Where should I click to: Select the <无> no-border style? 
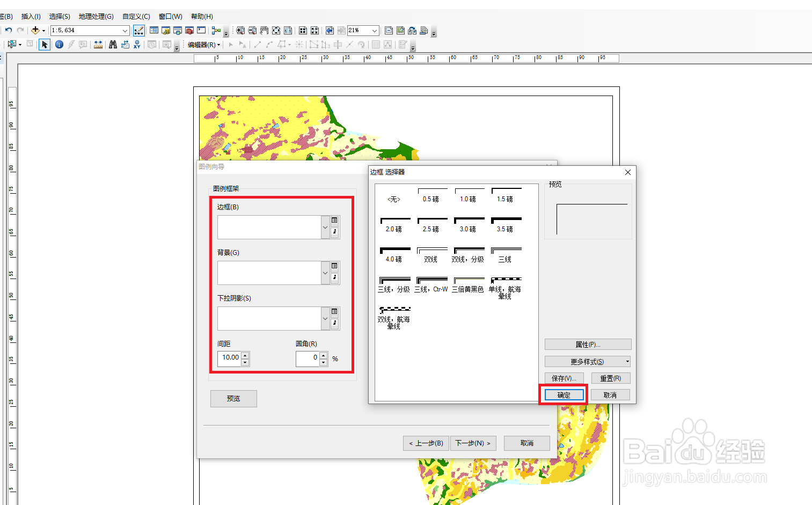(394, 199)
